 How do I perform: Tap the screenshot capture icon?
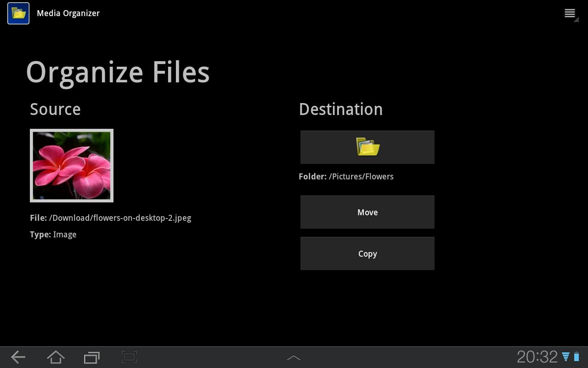(x=129, y=357)
